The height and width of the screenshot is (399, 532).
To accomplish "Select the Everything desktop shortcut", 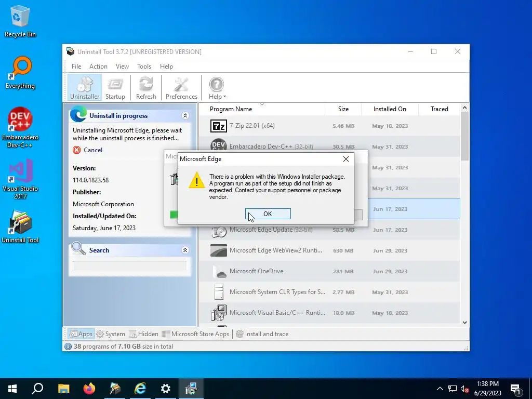I will 20,73.
